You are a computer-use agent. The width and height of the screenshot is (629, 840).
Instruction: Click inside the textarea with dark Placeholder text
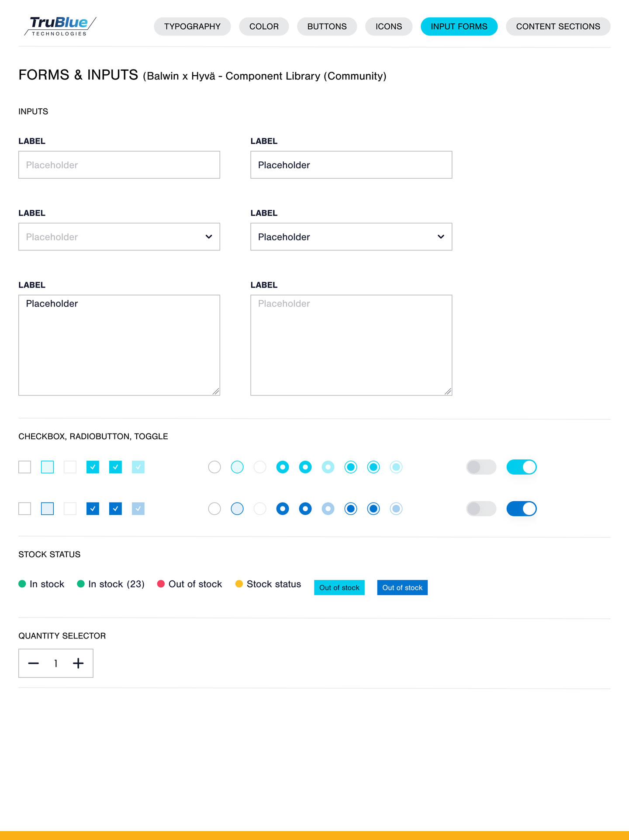119,345
